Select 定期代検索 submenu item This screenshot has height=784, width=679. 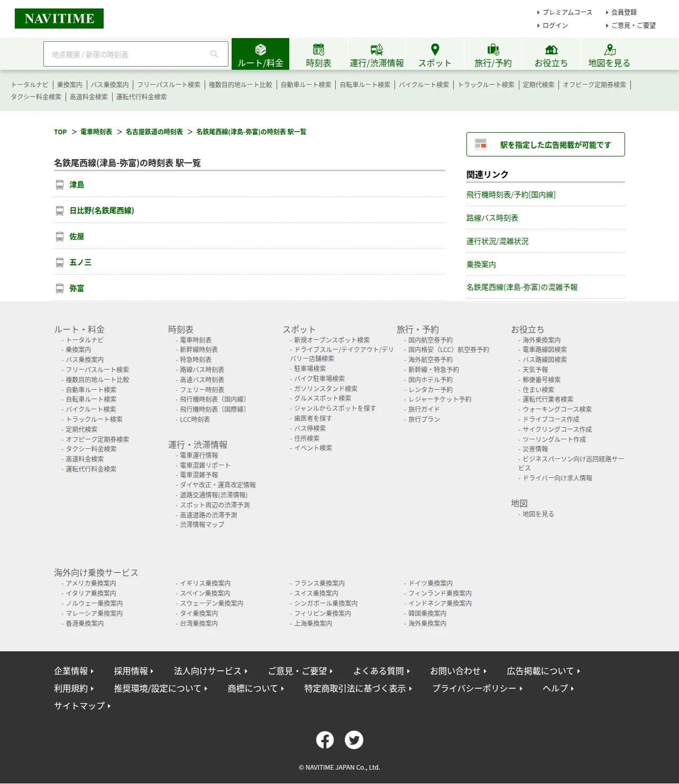coord(538,85)
